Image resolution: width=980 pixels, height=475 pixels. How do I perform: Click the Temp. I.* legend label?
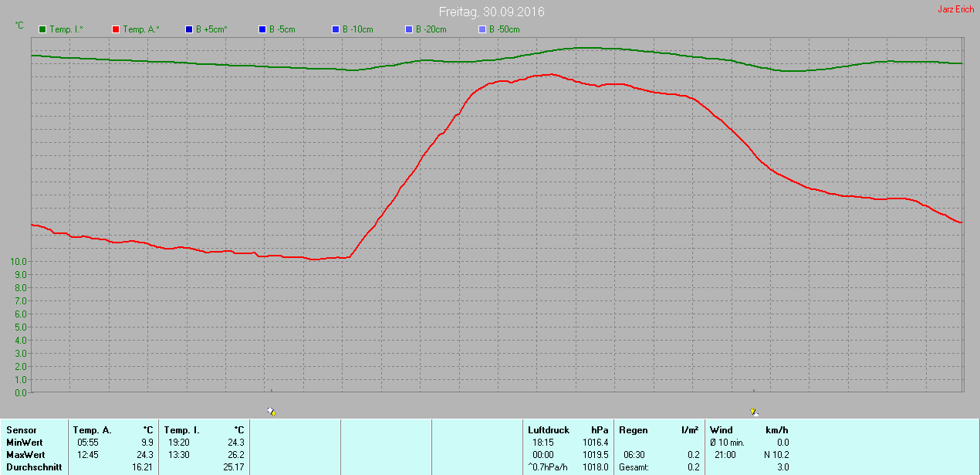(x=66, y=29)
